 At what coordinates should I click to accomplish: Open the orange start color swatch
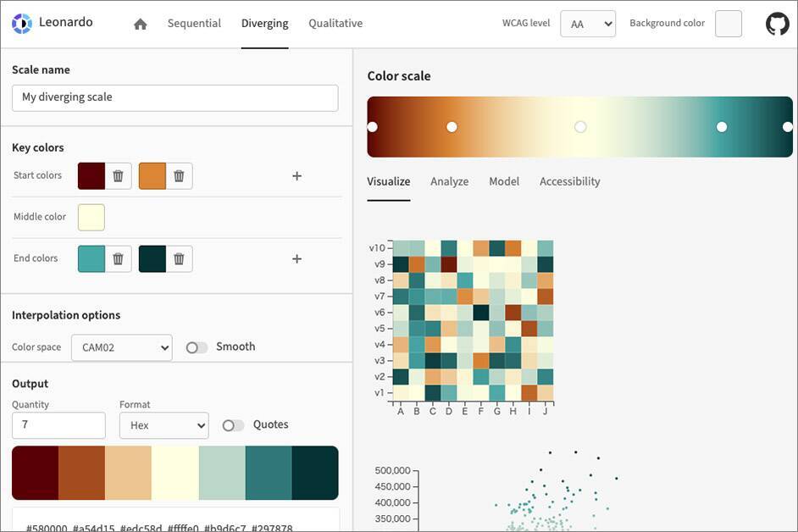click(152, 176)
